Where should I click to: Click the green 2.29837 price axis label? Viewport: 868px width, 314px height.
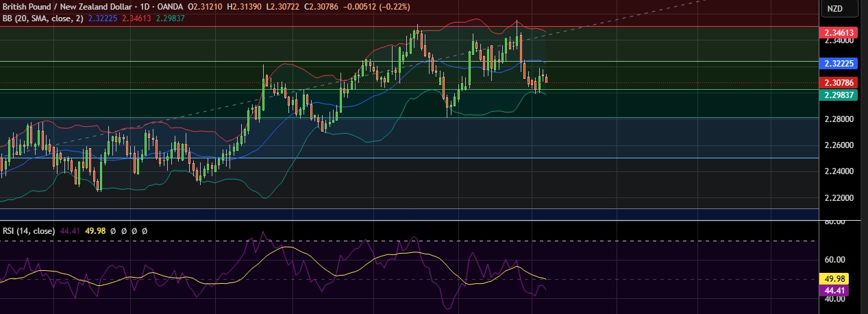[839, 95]
